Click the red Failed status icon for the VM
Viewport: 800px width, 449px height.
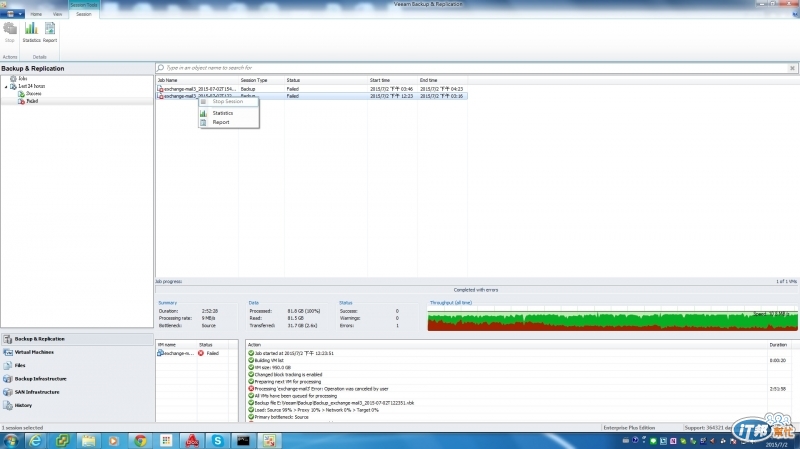(201, 353)
